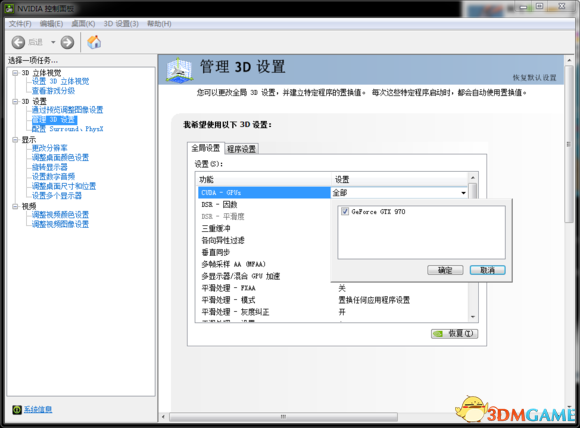Click the 设置 column header
Viewport: 580px width, 428px height.
point(400,180)
